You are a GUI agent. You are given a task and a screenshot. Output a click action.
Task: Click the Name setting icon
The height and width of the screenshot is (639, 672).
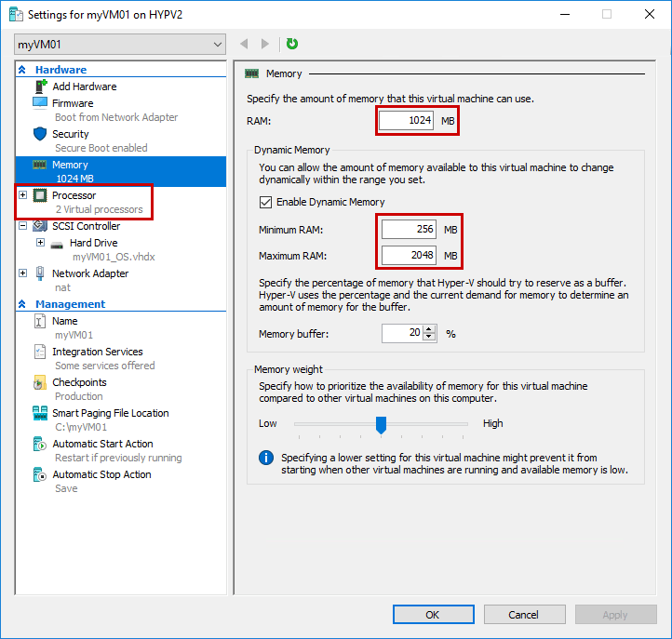(x=39, y=321)
